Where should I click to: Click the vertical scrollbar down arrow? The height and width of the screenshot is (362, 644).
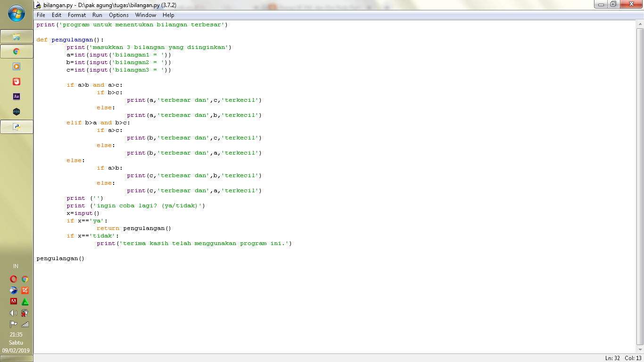point(640,350)
